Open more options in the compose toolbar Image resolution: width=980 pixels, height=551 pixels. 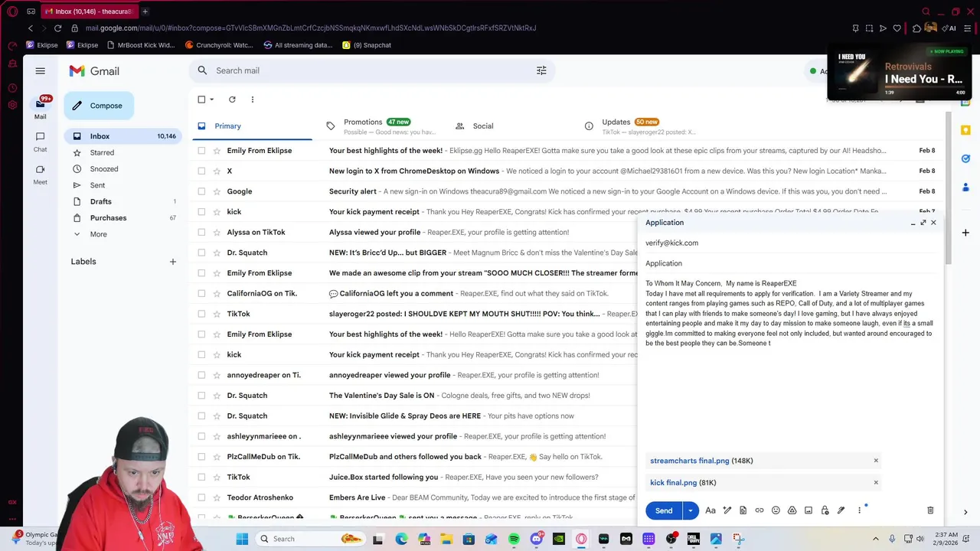859,510
